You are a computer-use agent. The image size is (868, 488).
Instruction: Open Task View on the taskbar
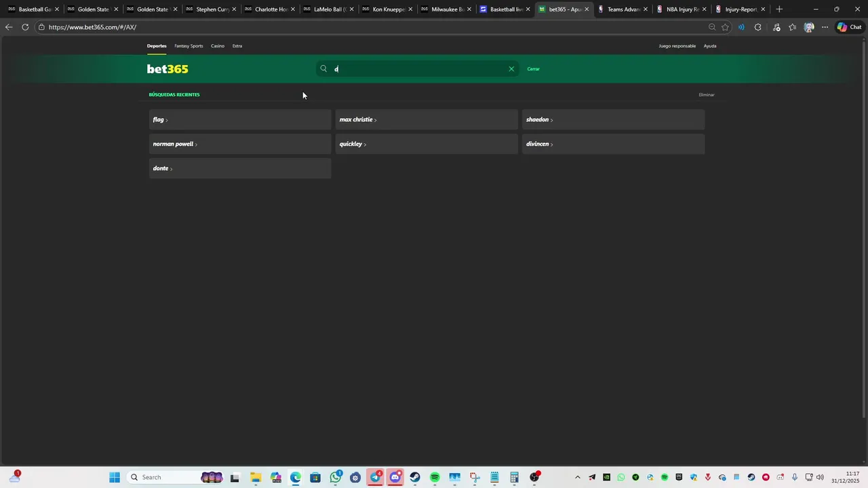tap(235, 477)
